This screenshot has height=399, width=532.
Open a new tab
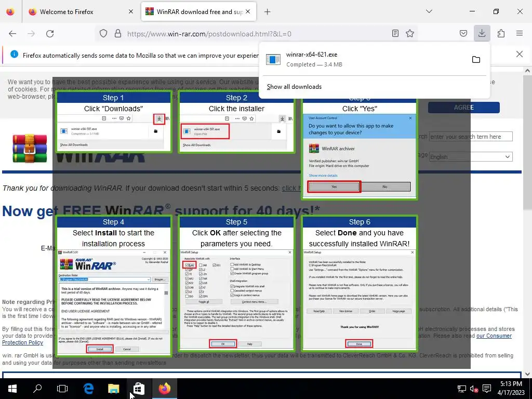(268, 12)
